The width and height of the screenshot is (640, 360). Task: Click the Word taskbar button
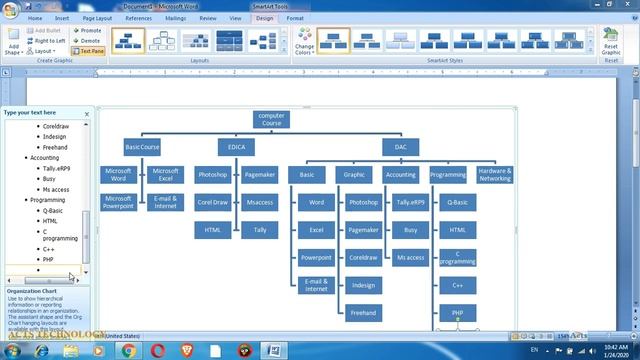(x=274, y=351)
